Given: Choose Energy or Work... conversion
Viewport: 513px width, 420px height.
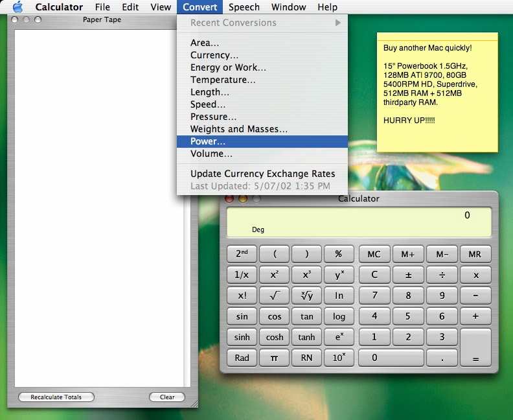Looking at the screenshot, I should 262,67.
